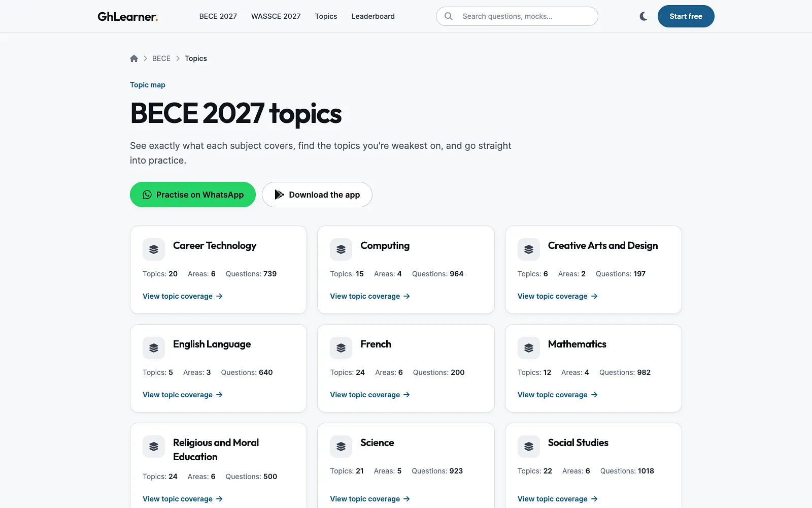Click the Social Studies card title
The image size is (812, 508).
[578, 443]
